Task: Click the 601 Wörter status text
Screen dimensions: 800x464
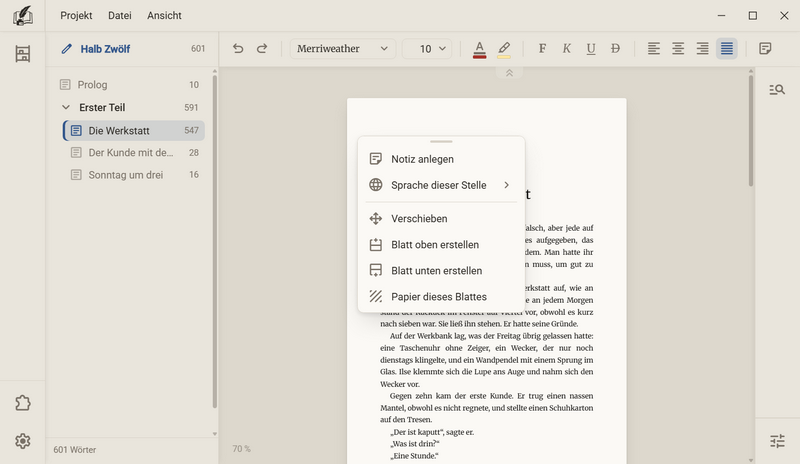Action: pos(74,450)
